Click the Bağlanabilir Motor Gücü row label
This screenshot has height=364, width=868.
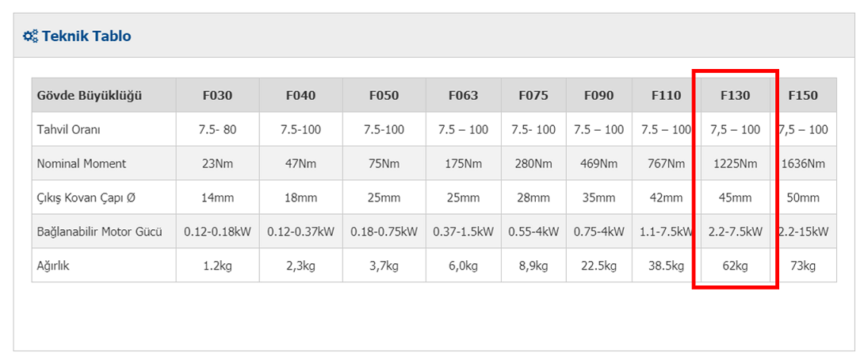[99, 232]
